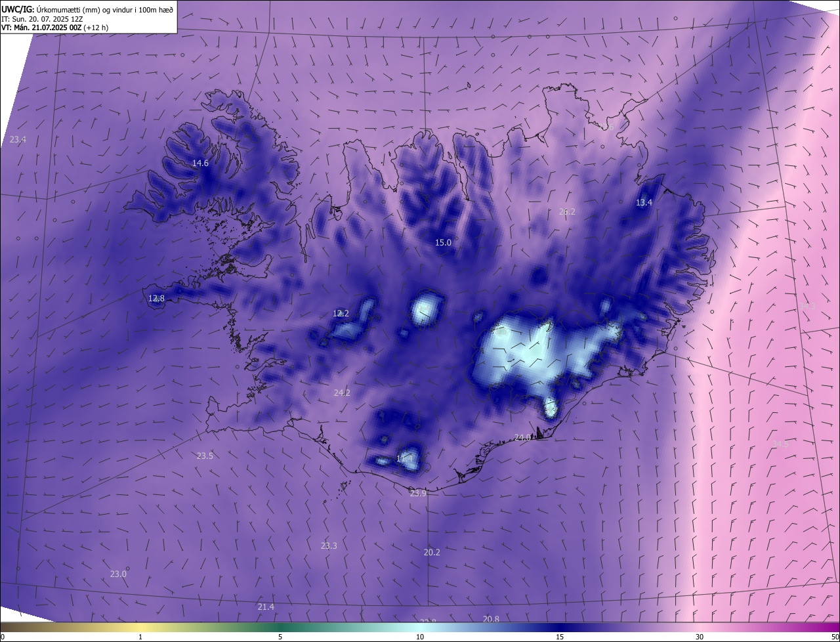Screen dimensions: 840x642
Task: Select the '5' tick on the colour scale
Action: pyautogui.click(x=280, y=637)
